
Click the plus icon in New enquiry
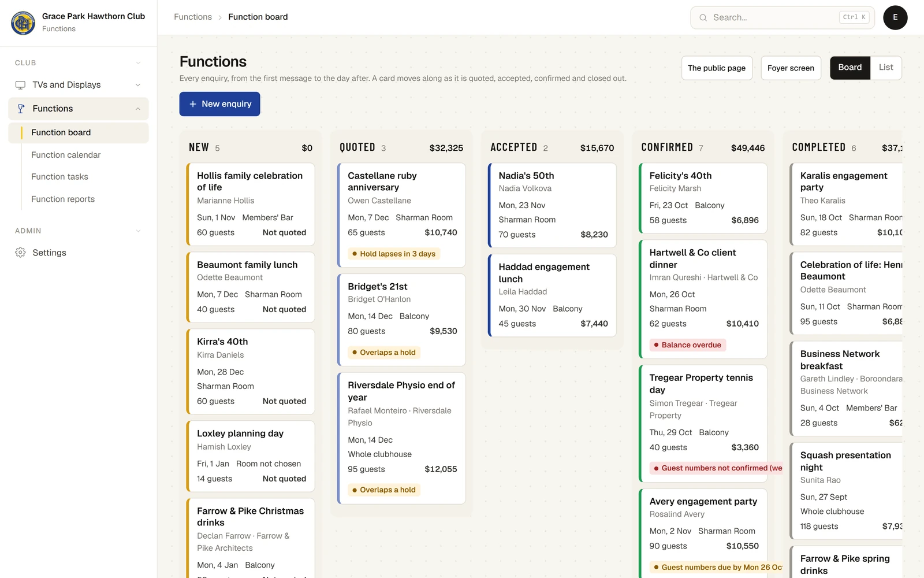click(193, 104)
